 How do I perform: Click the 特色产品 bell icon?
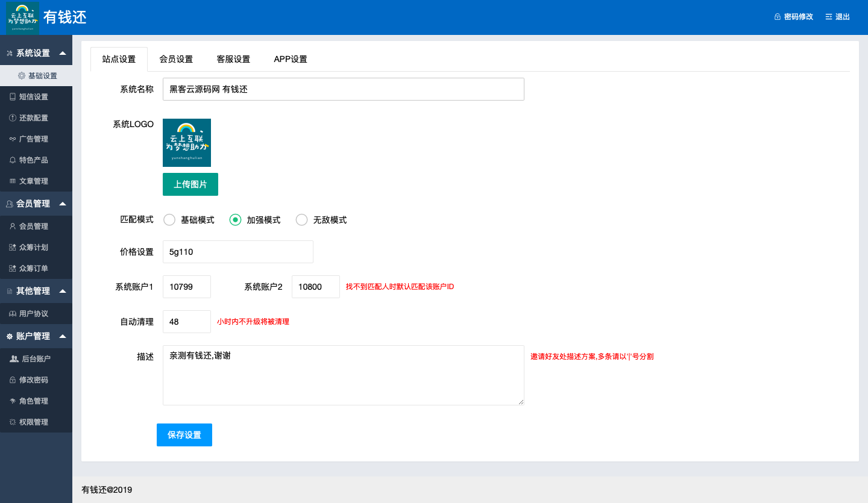click(x=13, y=160)
